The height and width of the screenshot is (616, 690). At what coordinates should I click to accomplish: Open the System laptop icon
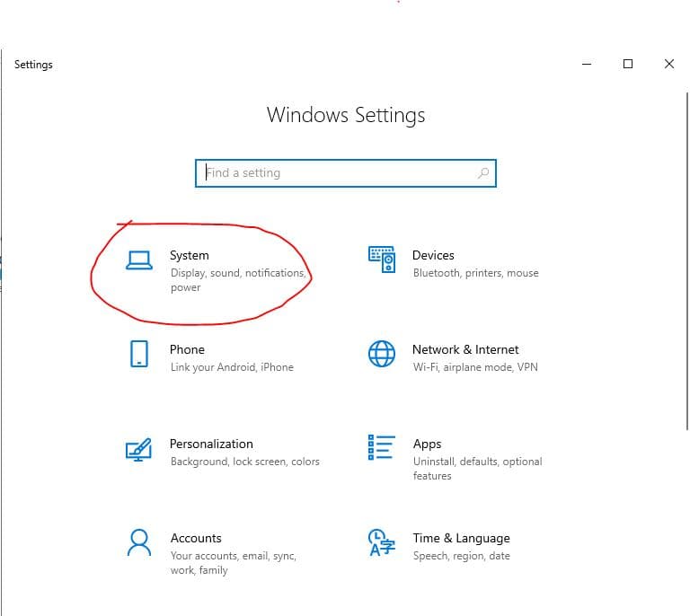coord(139,260)
